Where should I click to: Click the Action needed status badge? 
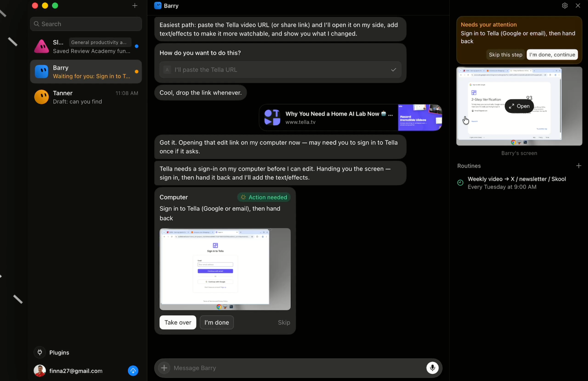(264, 197)
